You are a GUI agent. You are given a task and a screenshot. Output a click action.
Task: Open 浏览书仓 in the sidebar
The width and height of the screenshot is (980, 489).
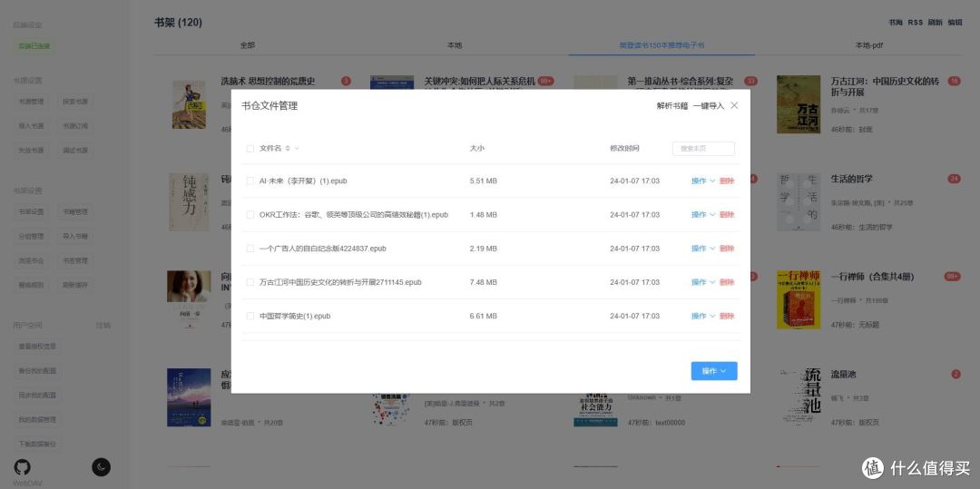(31, 260)
